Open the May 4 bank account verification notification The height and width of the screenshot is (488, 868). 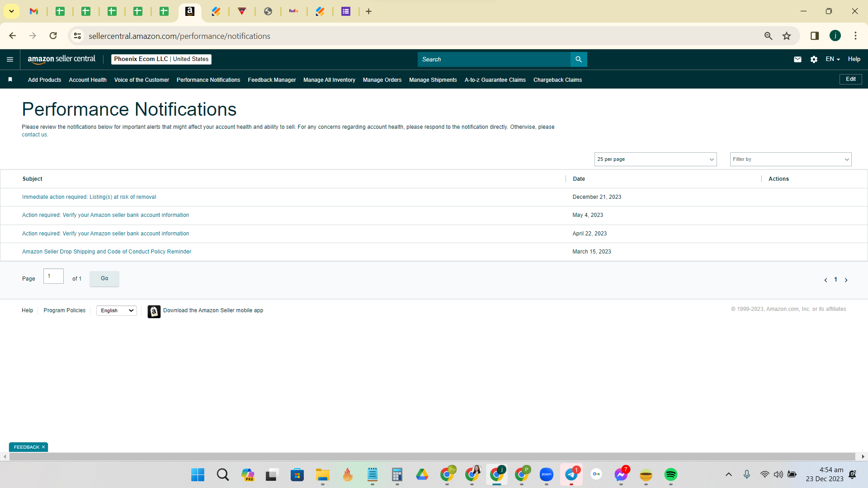[105, 215]
